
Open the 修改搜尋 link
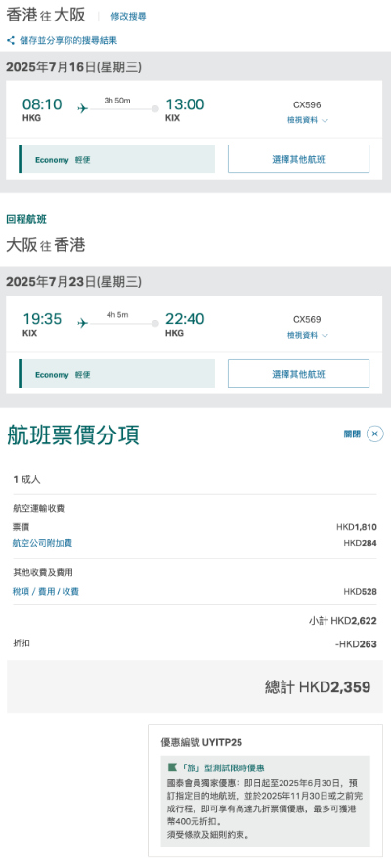(128, 17)
